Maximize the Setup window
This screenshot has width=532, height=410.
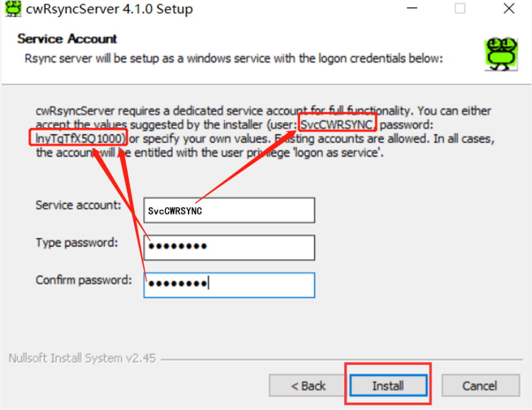click(x=460, y=9)
